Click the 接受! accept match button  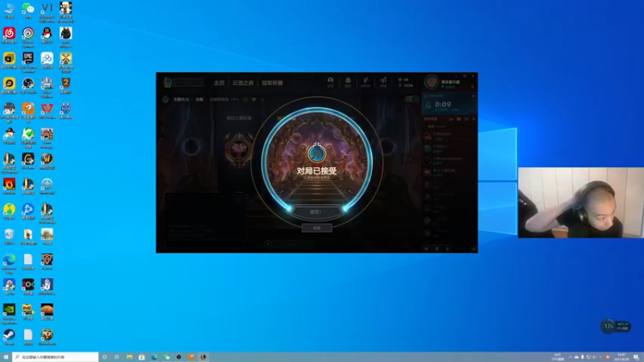316,212
